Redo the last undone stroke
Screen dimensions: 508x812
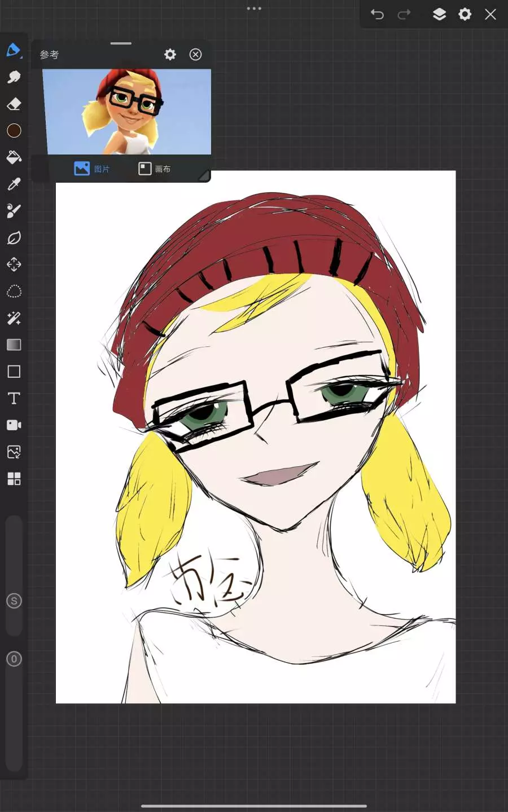(404, 15)
